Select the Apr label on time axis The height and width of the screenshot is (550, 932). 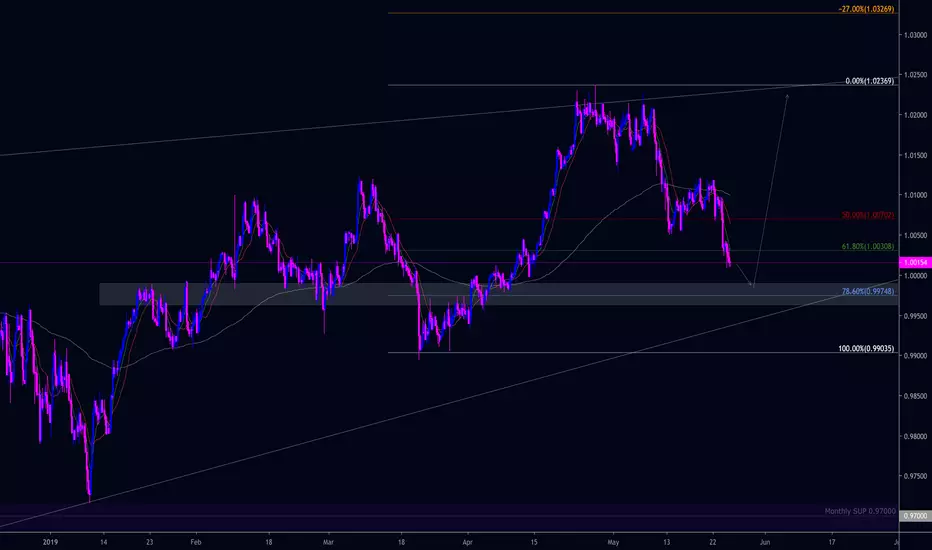pyautogui.click(x=468, y=542)
